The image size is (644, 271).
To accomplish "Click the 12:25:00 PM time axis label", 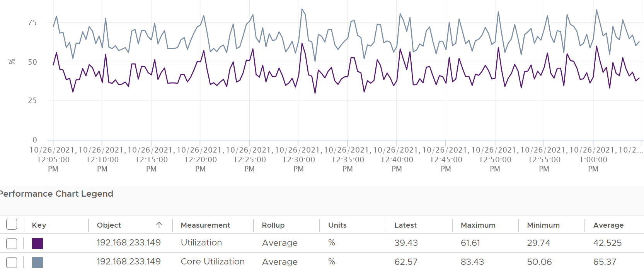I will [x=249, y=159].
